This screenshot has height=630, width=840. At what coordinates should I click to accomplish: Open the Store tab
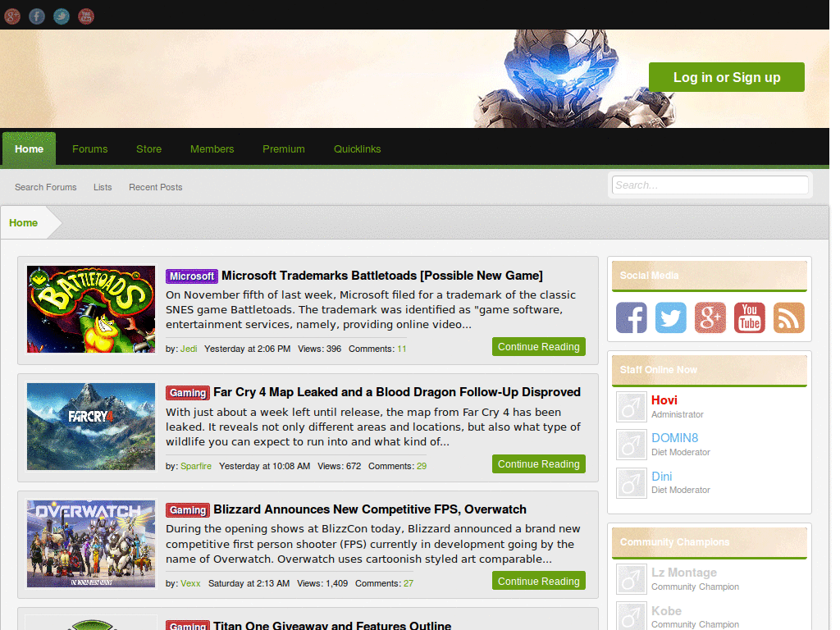[149, 149]
